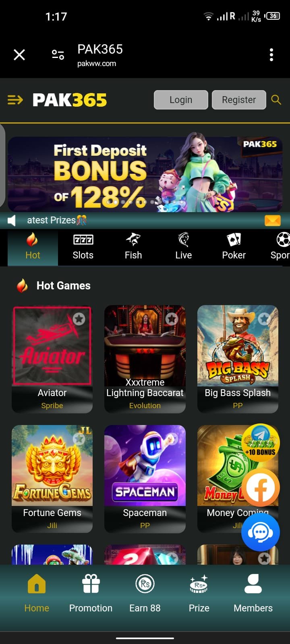Tap the announcement speaker icon
290x644 pixels.
click(x=12, y=220)
